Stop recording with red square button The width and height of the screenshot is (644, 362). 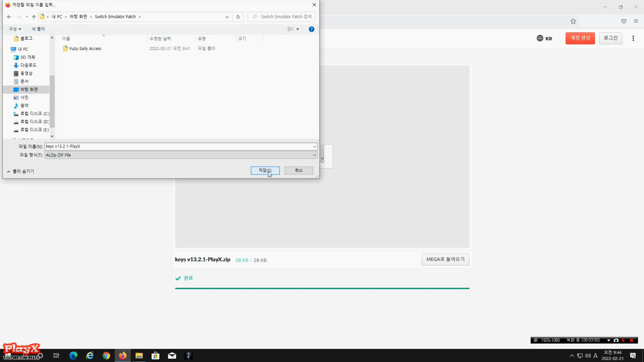point(631,340)
